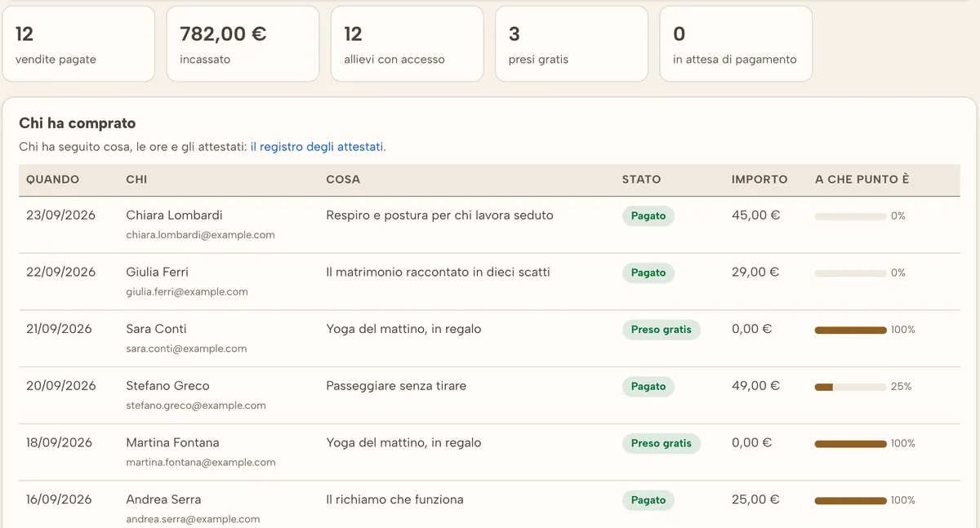Click the 25,00 € amount
Viewport: 980px width, 528px height.
(755, 499)
